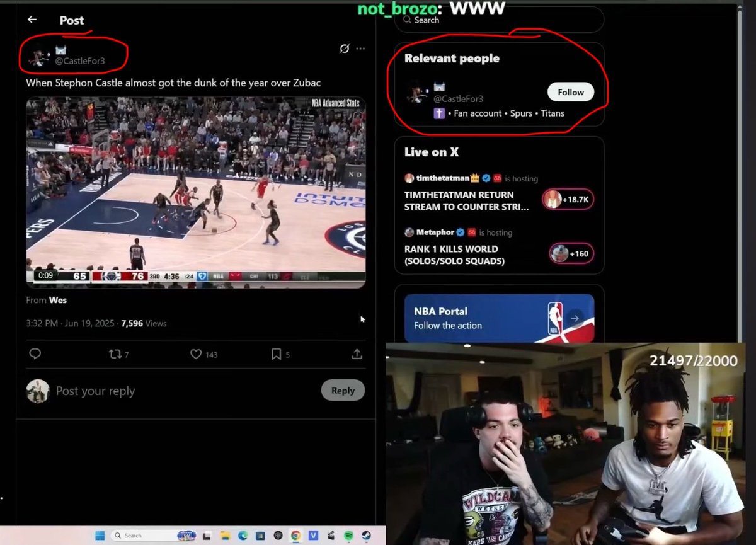Screen dimensions: 756x545
Task: Click the "3:32 PM · Jun 19, 2025" timestamp
Action: [71, 323]
